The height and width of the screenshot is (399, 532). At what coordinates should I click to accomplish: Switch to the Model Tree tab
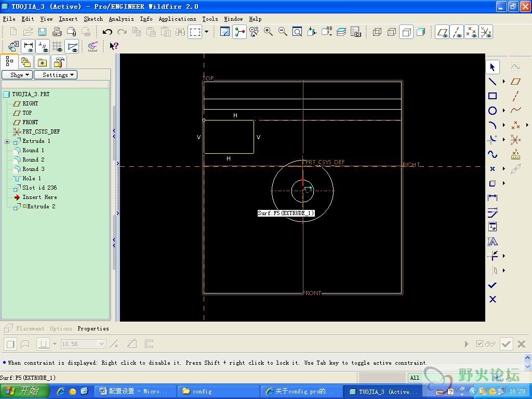pyautogui.click(x=9, y=62)
